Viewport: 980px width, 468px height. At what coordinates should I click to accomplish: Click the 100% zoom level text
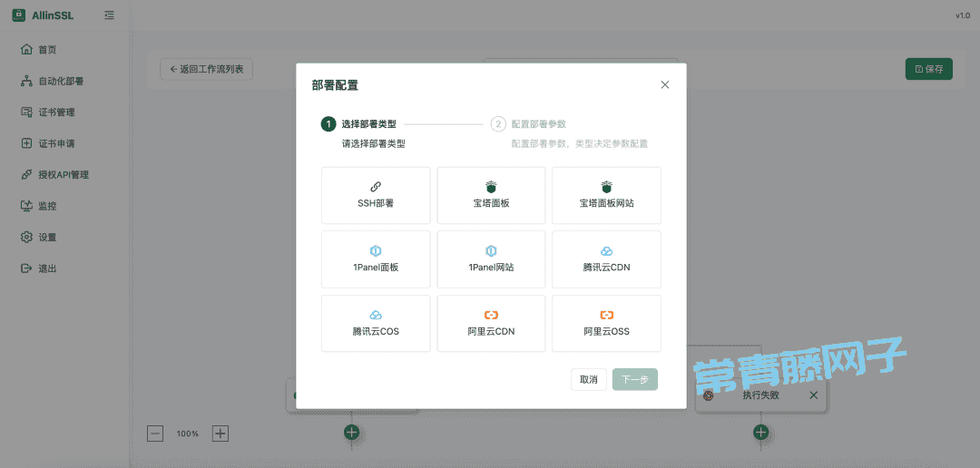point(188,434)
